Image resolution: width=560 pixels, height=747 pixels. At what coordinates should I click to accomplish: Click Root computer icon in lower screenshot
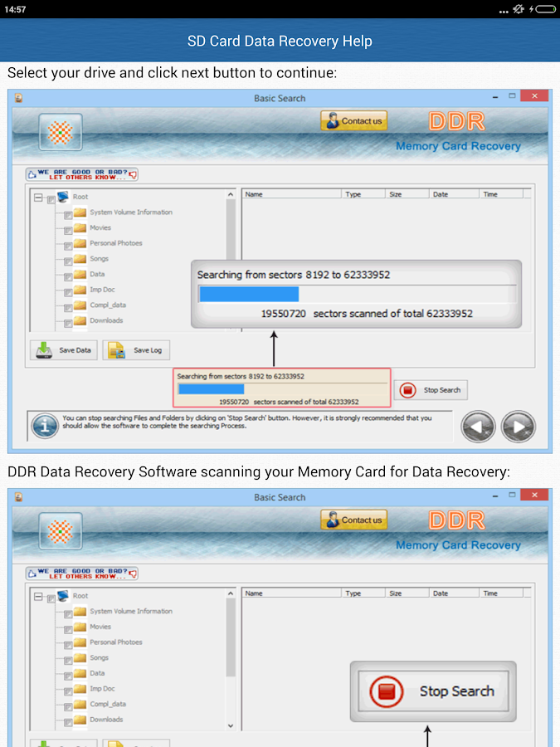click(63, 595)
